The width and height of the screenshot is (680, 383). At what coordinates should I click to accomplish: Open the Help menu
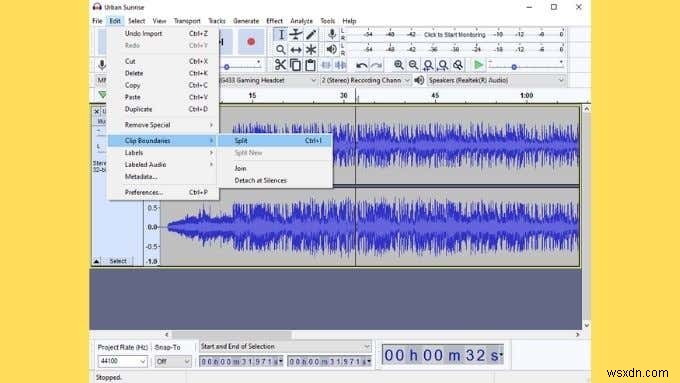[x=349, y=21]
